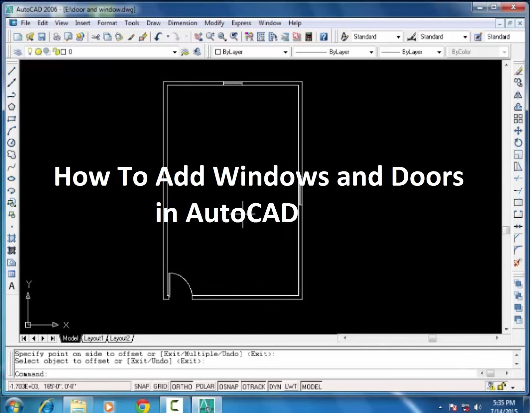Open the ByColor plot style dropdown
The width and height of the screenshot is (532, 413).
(x=504, y=52)
